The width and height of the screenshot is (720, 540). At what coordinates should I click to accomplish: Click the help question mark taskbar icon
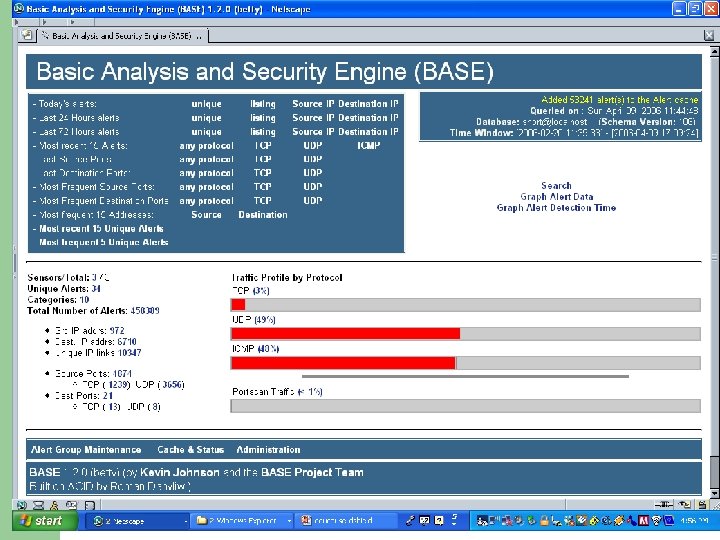point(439,520)
